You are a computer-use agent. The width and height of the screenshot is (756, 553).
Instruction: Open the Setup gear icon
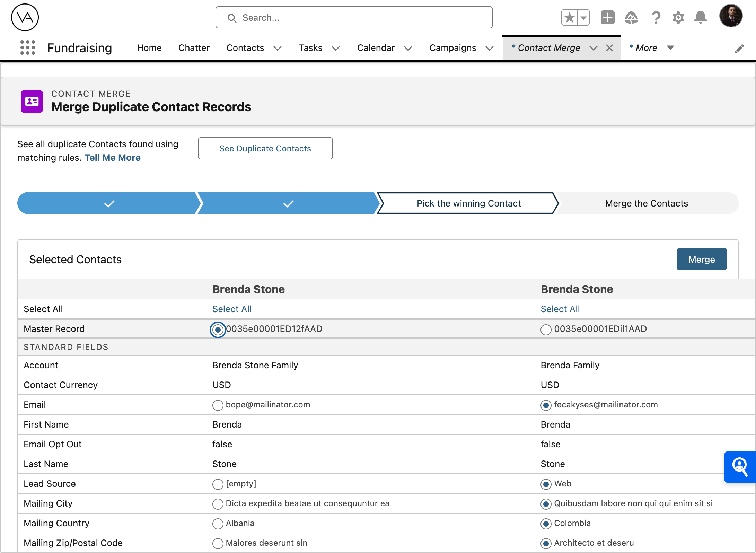pyautogui.click(x=678, y=17)
